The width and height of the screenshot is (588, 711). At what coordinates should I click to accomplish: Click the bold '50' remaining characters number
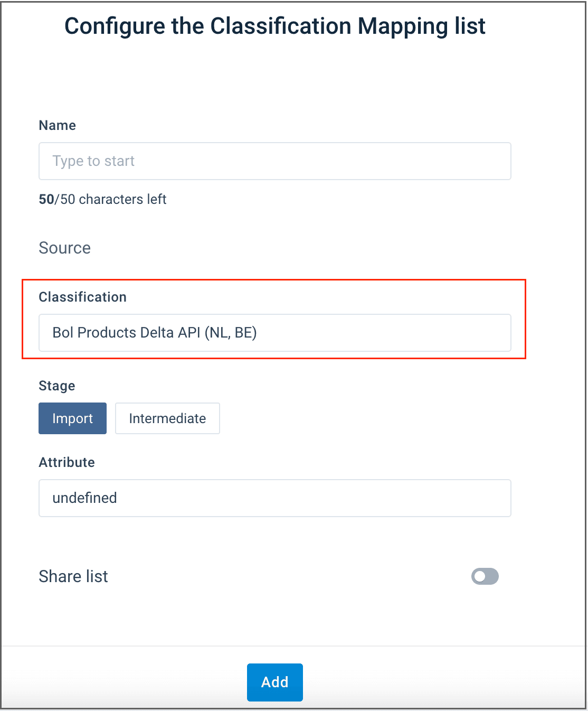point(46,199)
